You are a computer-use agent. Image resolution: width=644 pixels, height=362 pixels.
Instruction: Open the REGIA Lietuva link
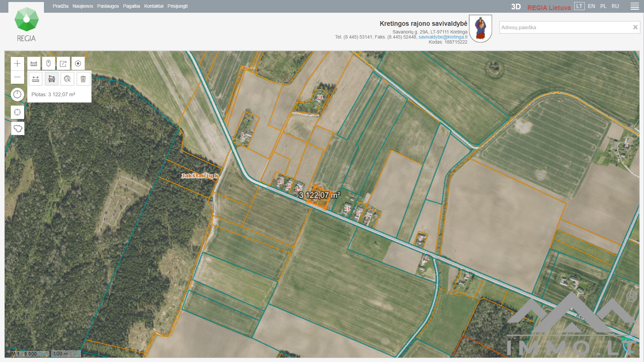click(549, 7)
